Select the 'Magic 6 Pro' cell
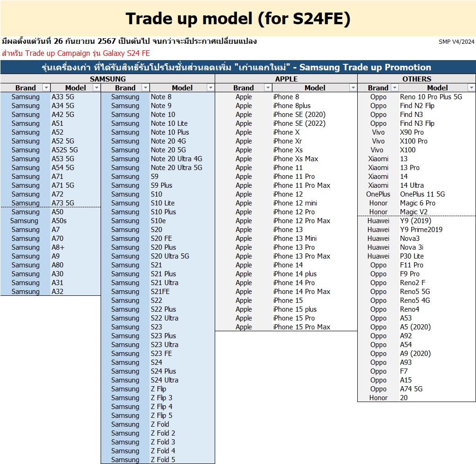476x464 pixels. pyautogui.click(x=437, y=203)
